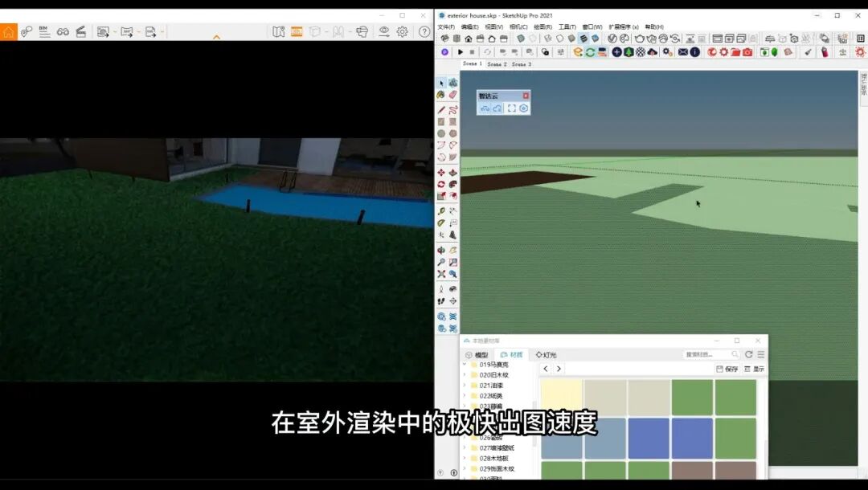Click the fullscreen brackets icon in 智达云 toolbar

[511, 108]
